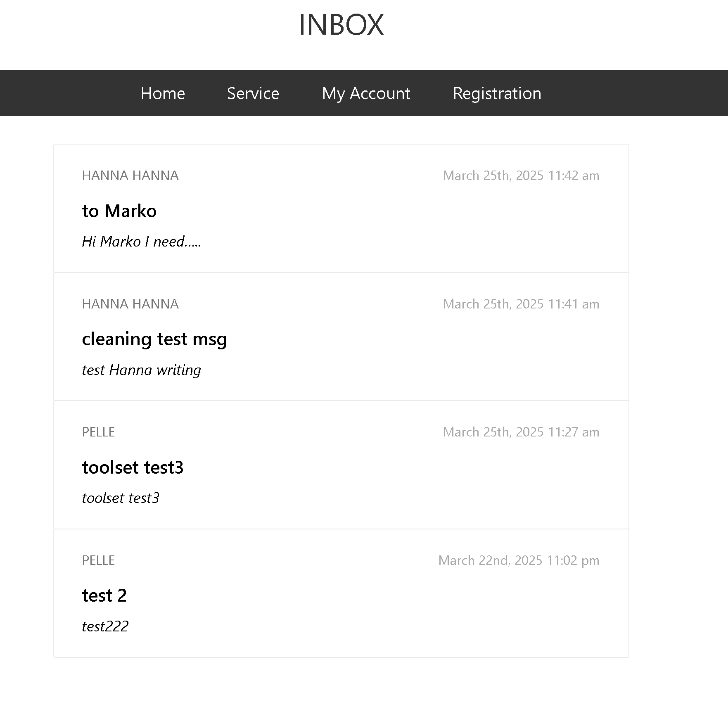Click the INBOX page heading

341,24
